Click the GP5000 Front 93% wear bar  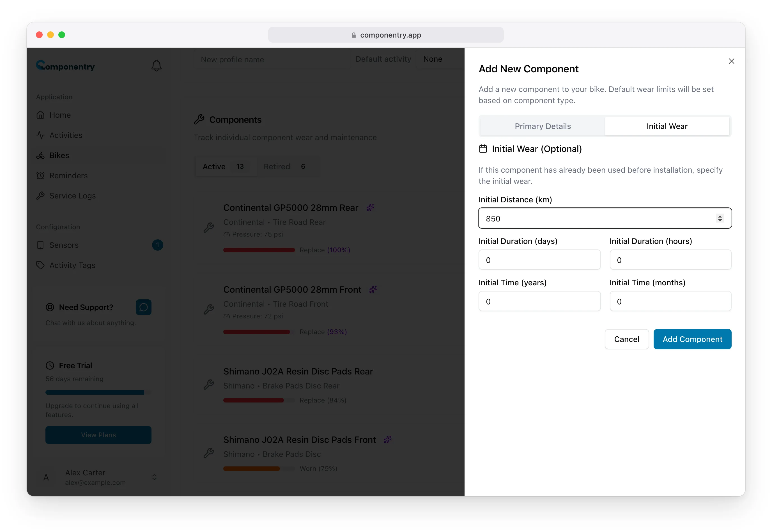point(259,332)
